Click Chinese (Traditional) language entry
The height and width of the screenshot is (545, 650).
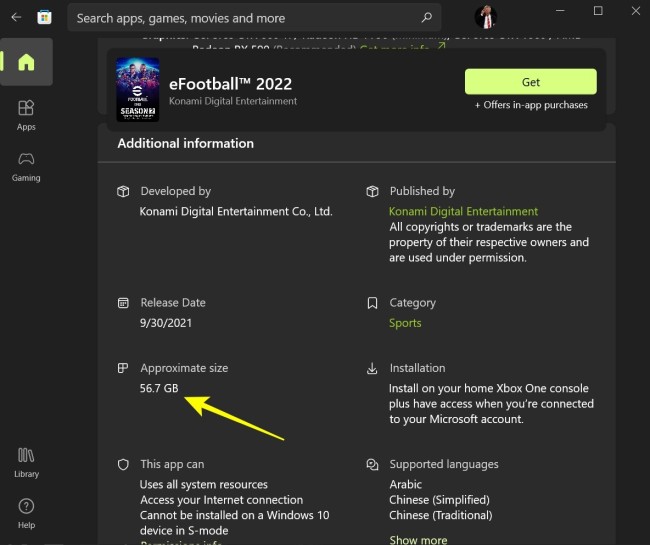441,515
